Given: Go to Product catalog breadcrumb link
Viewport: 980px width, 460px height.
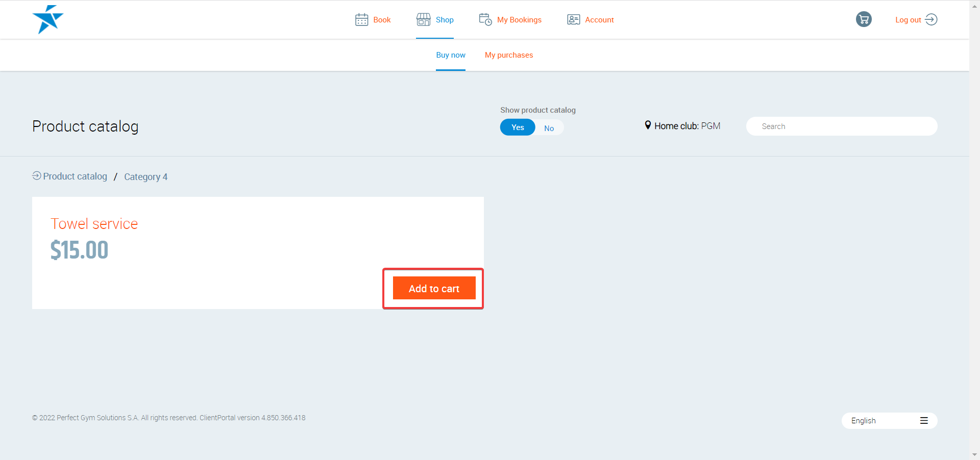Looking at the screenshot, I should tap(75, 176).
